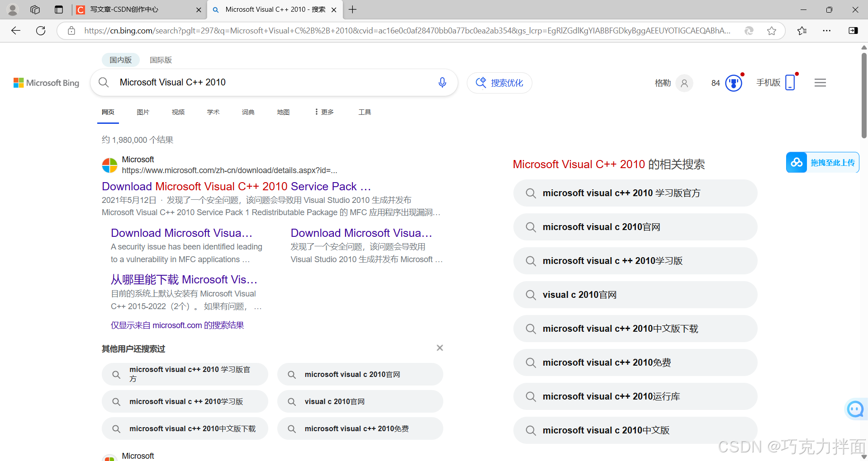Open Download Microsoft Visual C++ 2010 Service Pack result

click(x=236, y=186)
